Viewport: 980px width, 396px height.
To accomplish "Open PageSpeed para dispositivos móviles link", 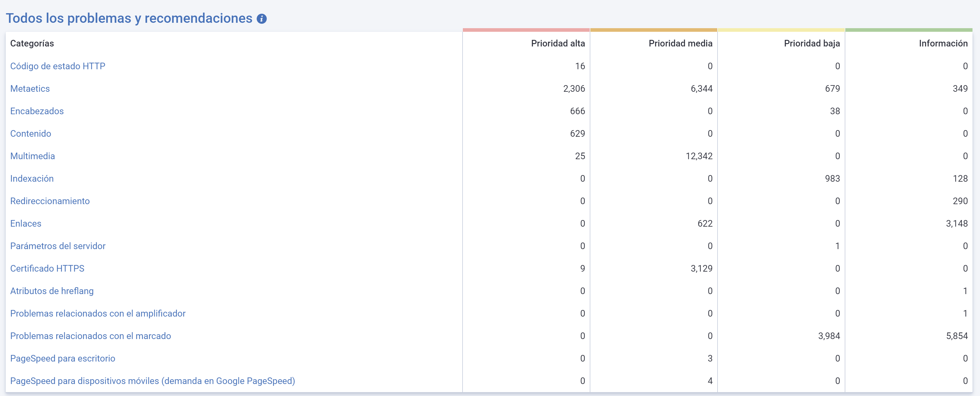I will (x=152, y=380).
